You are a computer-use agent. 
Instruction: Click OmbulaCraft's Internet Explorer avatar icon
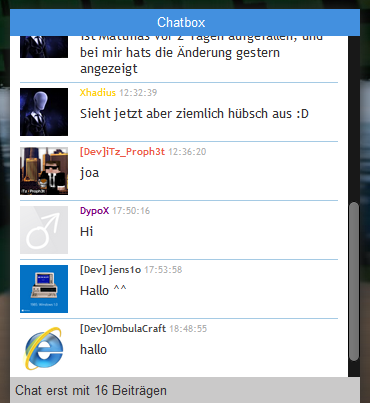tap(44, 348)
